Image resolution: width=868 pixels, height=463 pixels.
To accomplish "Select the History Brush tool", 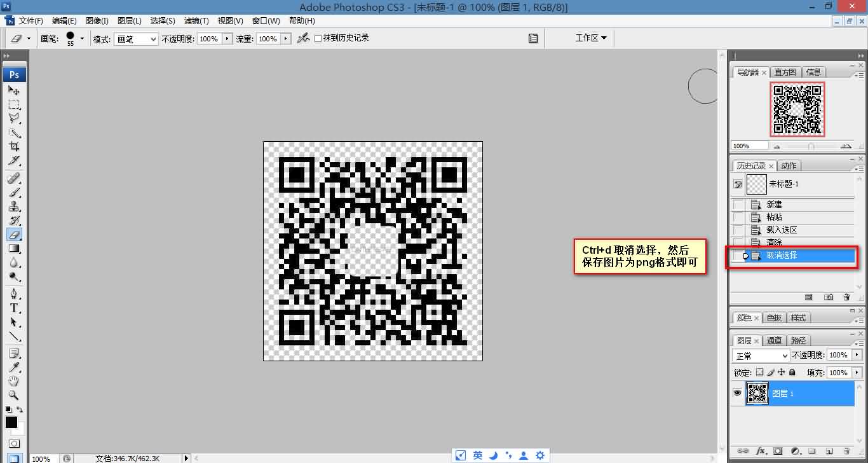I will coord(14,220).
